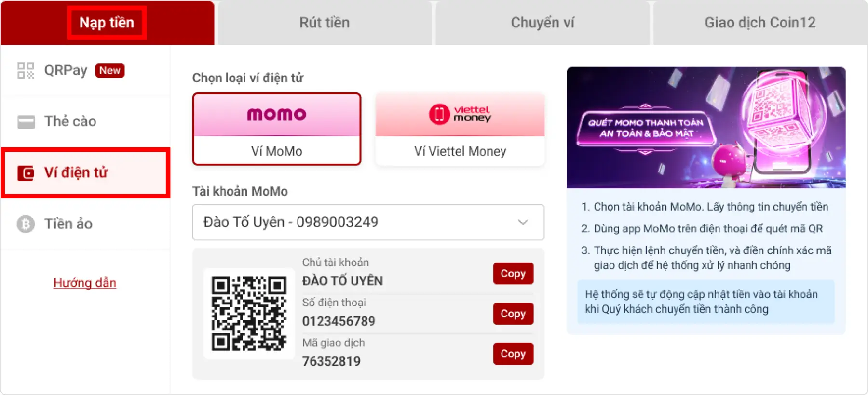Click the MoMo payment QR code

249,313
